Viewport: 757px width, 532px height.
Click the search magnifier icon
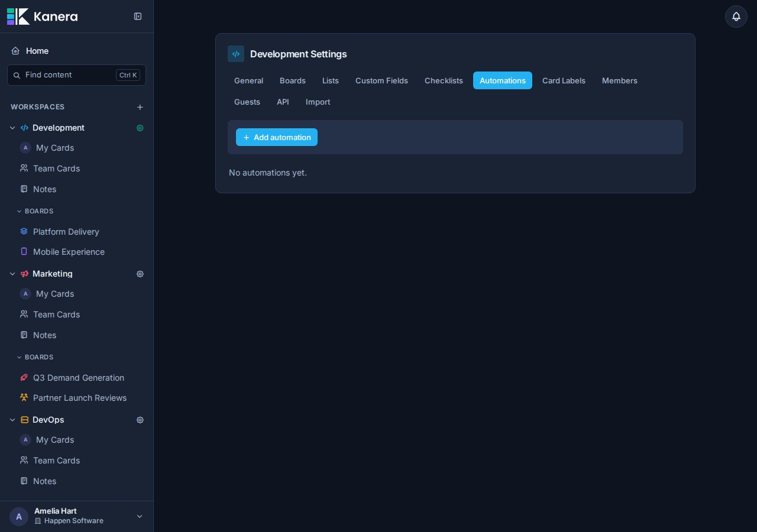[x=17, y=75]
